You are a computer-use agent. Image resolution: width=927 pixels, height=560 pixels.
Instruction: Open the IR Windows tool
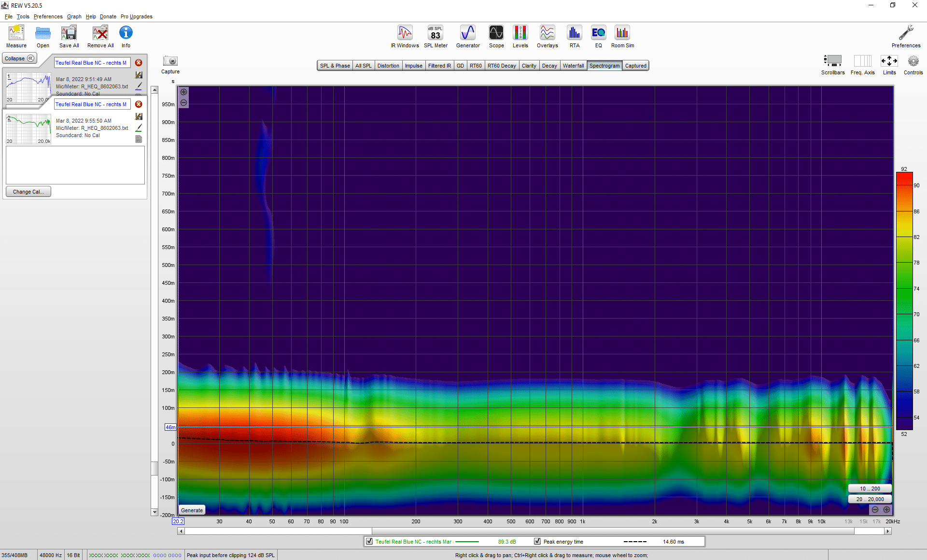coord(405,36)
